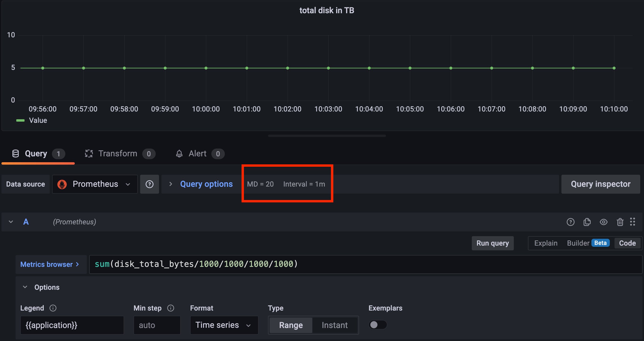Hide query A with eye icon
This screenshot has height=341, width=644.
tap(603, 222)
